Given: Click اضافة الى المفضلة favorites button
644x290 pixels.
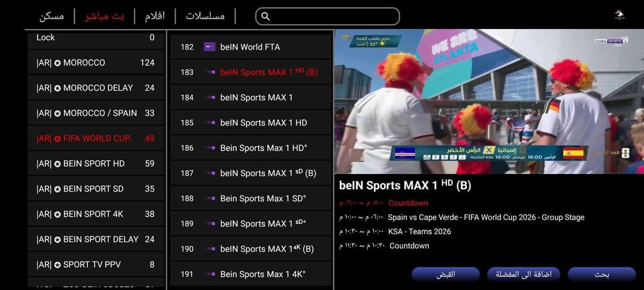Looking at the screenshot, I should tap(523, 274).
